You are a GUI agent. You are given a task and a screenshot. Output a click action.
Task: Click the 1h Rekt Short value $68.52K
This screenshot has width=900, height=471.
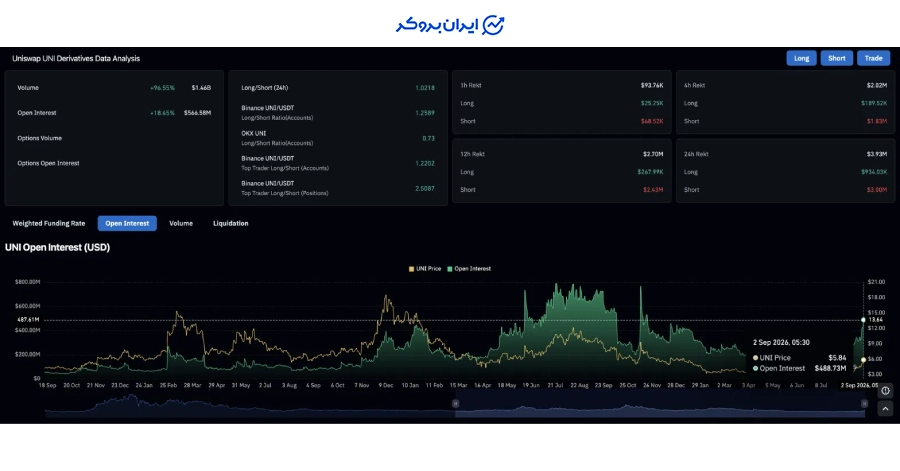(652, 121)
